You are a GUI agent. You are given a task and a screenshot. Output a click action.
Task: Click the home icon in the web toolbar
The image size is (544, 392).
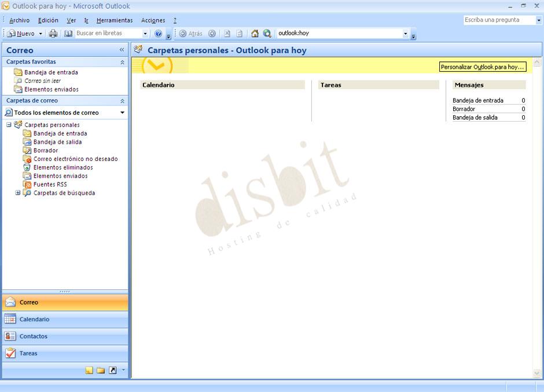[x=255, y=34]
